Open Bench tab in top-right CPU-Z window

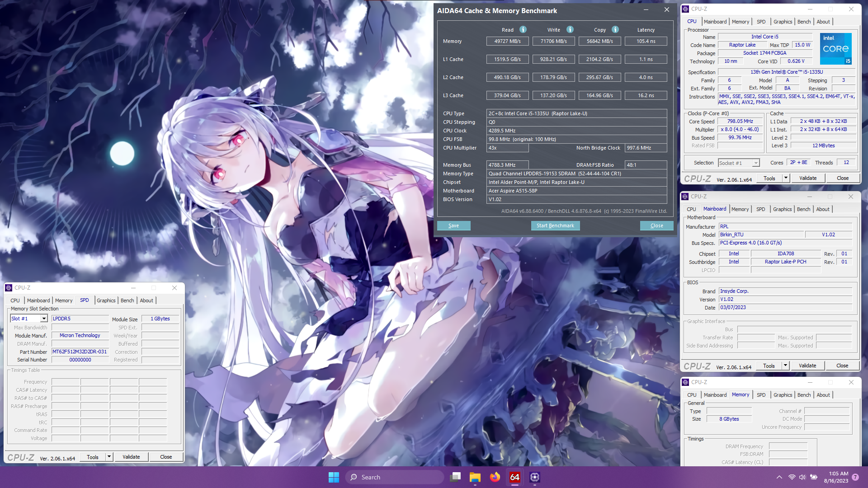[804, 22]
